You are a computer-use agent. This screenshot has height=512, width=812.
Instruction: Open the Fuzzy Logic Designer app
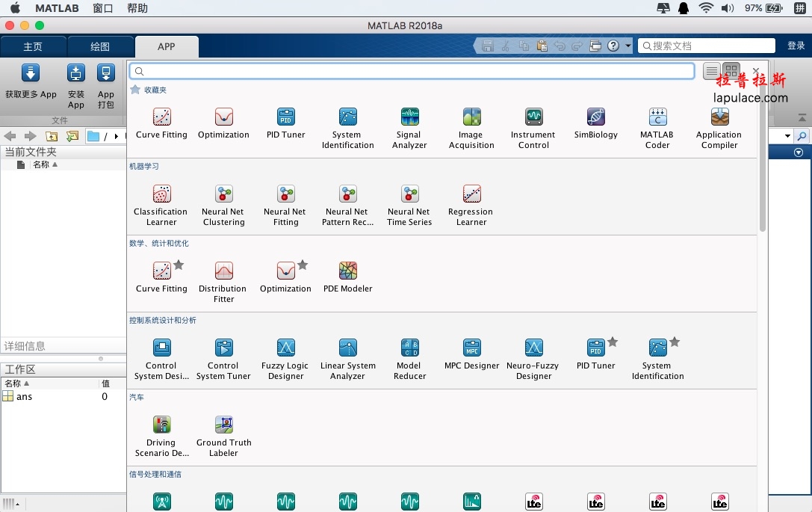[x=285, y=360]
